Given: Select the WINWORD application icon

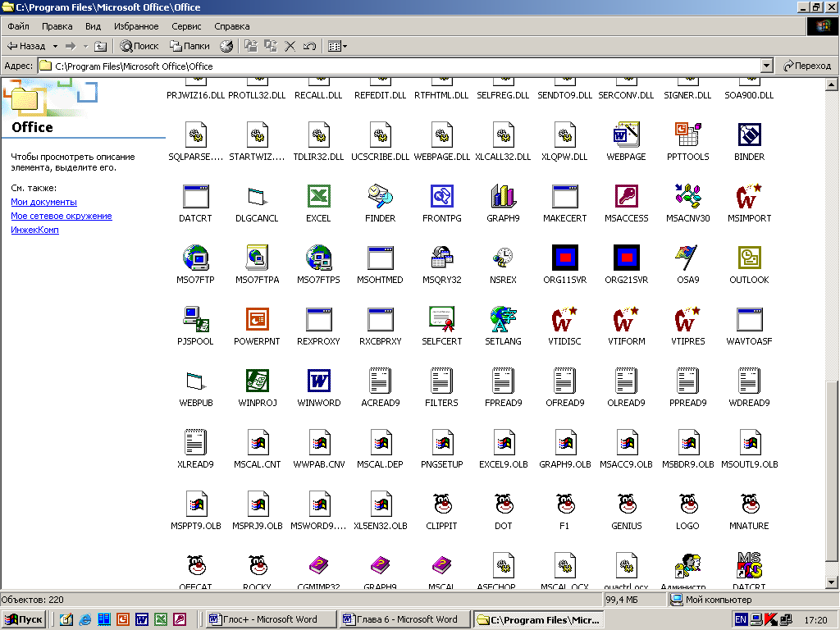Looking at the screenshot, I should tap(319, 381).
